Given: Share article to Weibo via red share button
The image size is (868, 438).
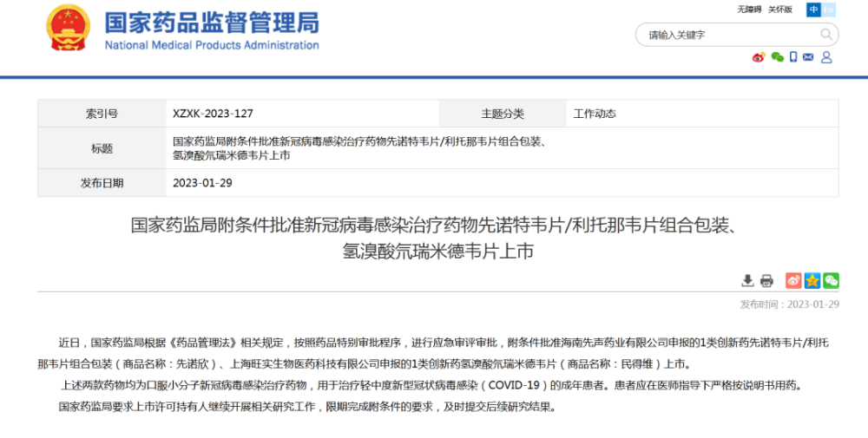Looking at the screenshot, I should point(793,280).
